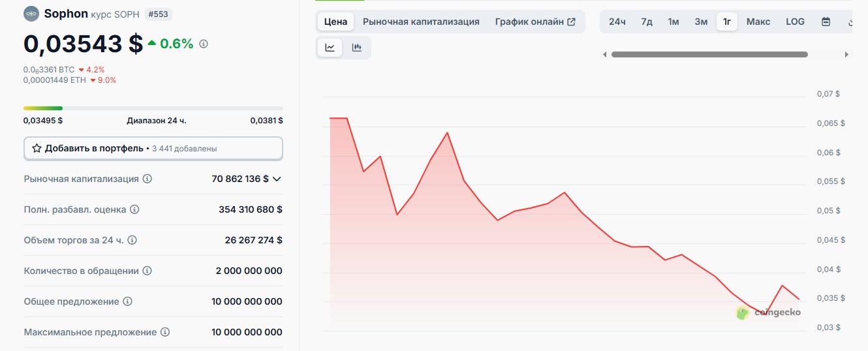Click the 24h low value 0,03495 $
The image size is (868, 351).
coord(43,120)
